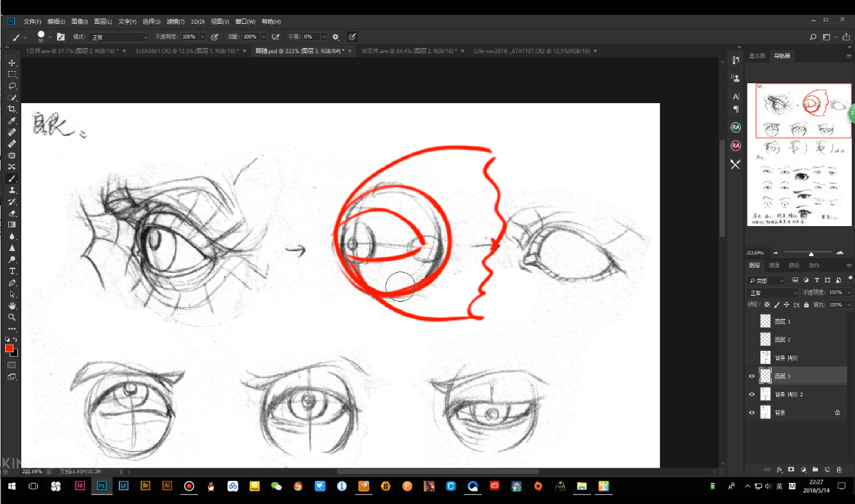855x504 pixels.
Task: Toggle lock all in Layers panel
Action: click(x=806, y=305)
